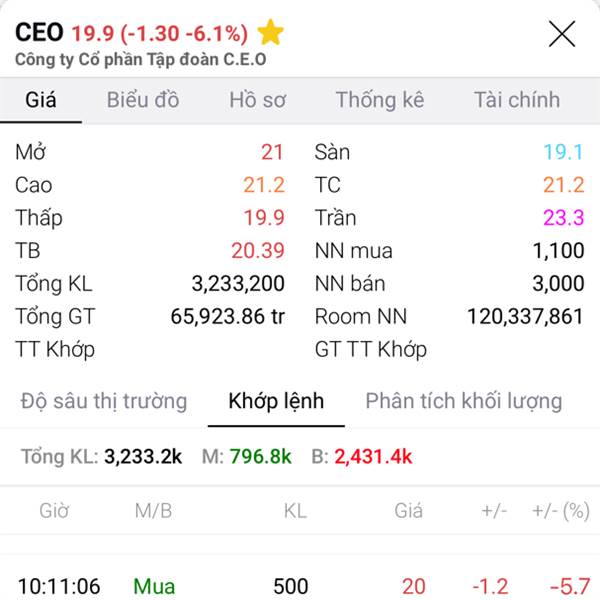Click the KL column header
Screen dimensions: 600x600
click(295, 511)
